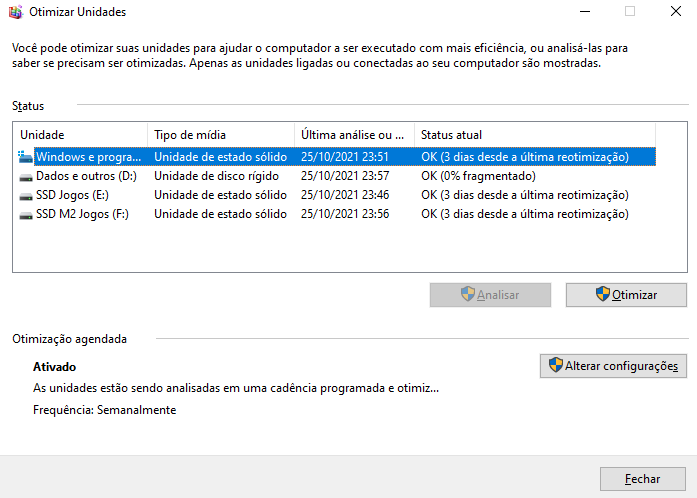Click the drive icon beside SSD M2 Jogos (F:)
The image size is (697, 498).
point(26,215)
